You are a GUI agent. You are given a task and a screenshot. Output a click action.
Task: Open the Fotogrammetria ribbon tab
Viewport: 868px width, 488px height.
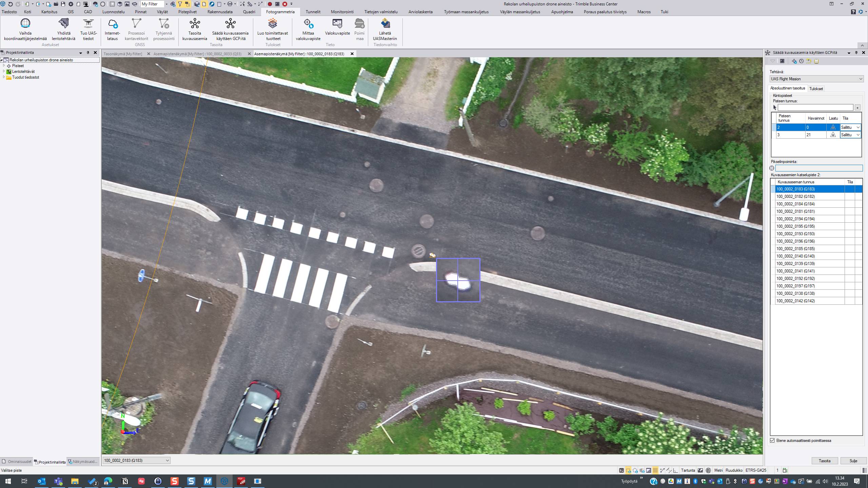pyautogui.click(x=280, y=12)
